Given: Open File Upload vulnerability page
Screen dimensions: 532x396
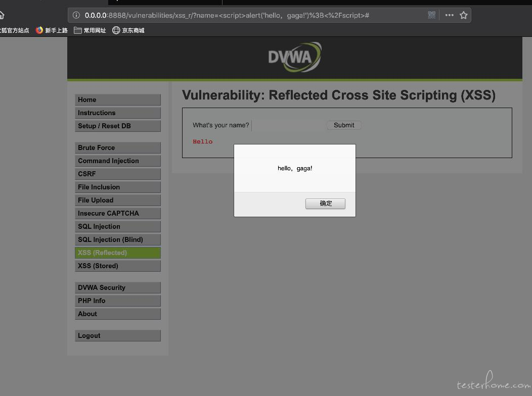Looking at the screenshot, I should [118, 200].
